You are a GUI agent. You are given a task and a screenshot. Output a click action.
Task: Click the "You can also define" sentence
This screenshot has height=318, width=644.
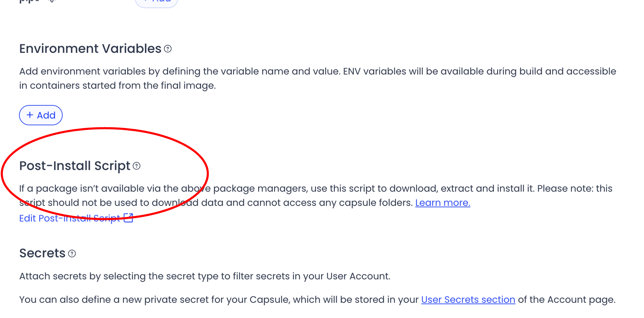219,300
